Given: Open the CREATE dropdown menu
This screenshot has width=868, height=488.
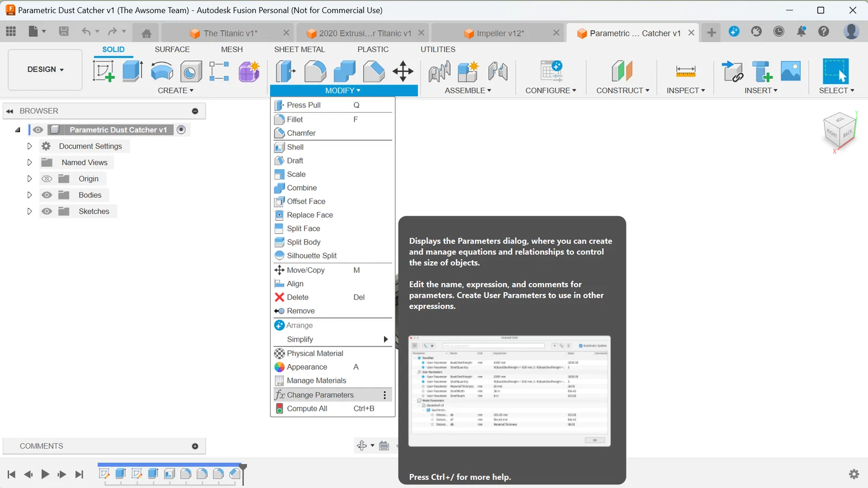Looking at the screenshot, I should click(176, 91).
